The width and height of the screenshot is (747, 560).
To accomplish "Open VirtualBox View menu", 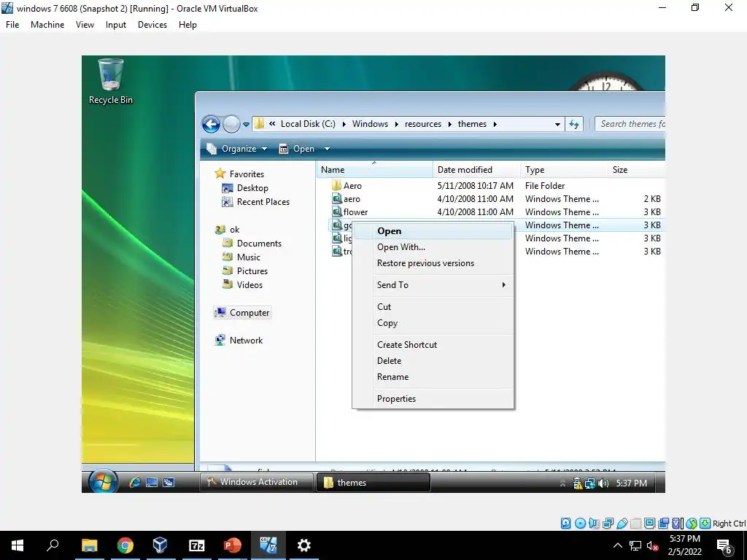I will pos(85,25).
